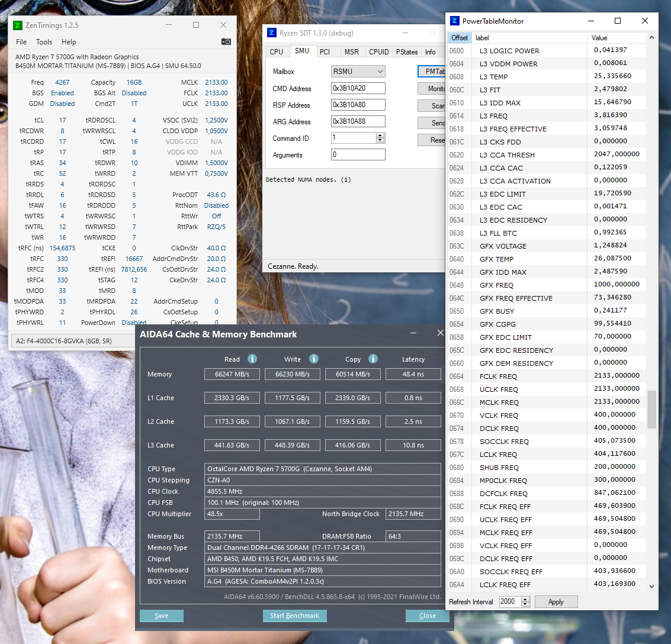Viewport: 671px width, 644px height.
Task: Click the Monitor button in Ryzen SDT
Action: (x=432, y=89)
